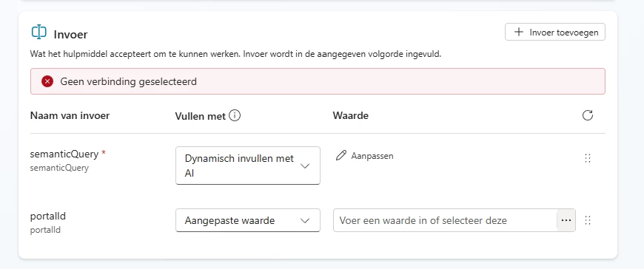Open the 'Dynamisch invullen met AI' dropdown

[248, 166]
